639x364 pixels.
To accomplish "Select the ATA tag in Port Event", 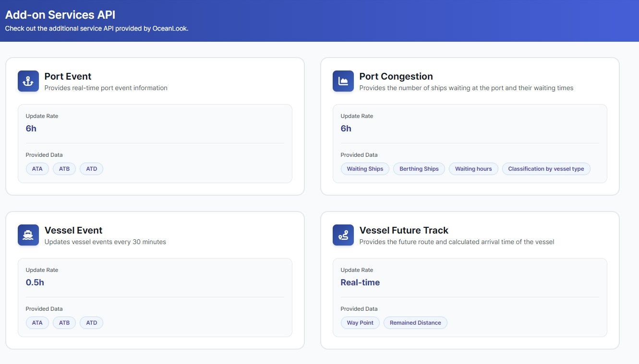I will tap(37, 169).
